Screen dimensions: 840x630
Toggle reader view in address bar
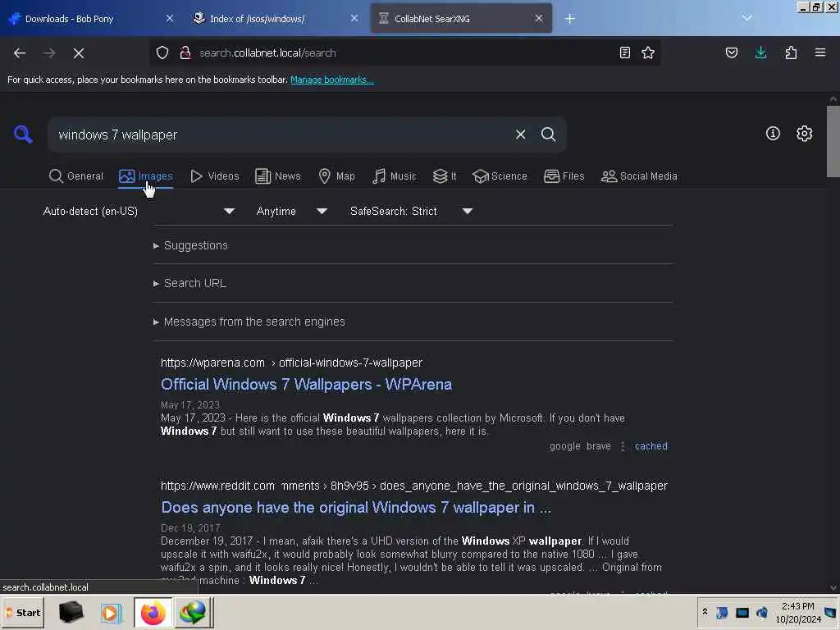[x=624, y=52]
